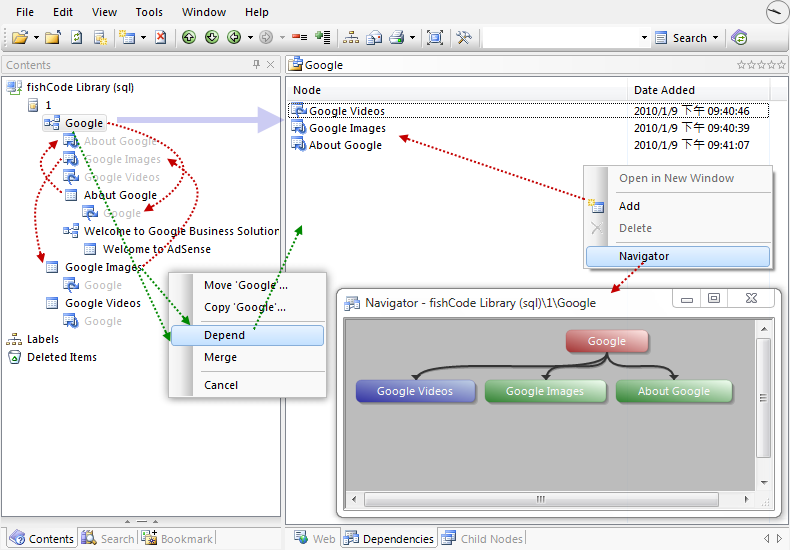The height and width of the screenshot is (550, 790).
Task: Switch to the Dependencies tab
Action: pyautogui.click(x=389, y=538)
